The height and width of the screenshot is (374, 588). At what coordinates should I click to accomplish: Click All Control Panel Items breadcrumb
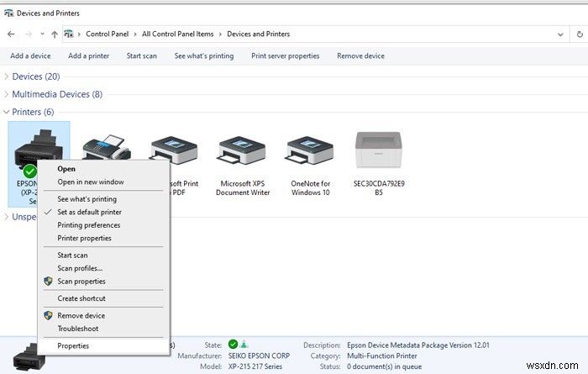coord(178,34)
